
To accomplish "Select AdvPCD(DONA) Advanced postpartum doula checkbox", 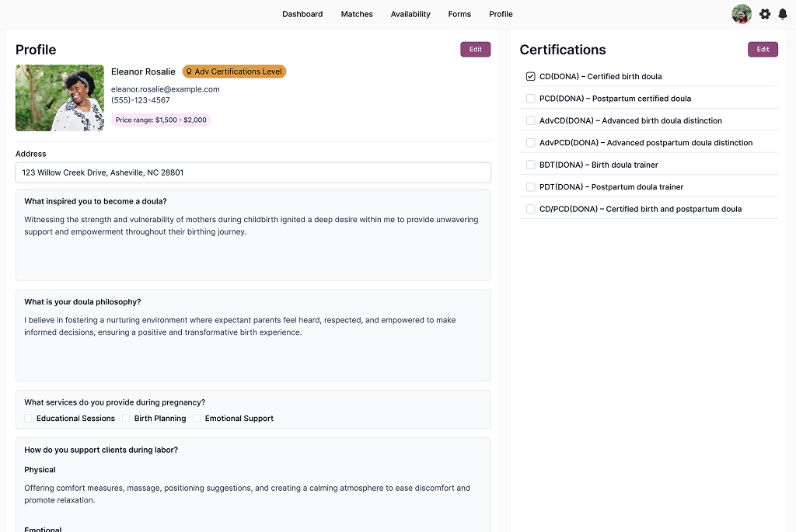I will pyautogui.click(x=531, y=143).
